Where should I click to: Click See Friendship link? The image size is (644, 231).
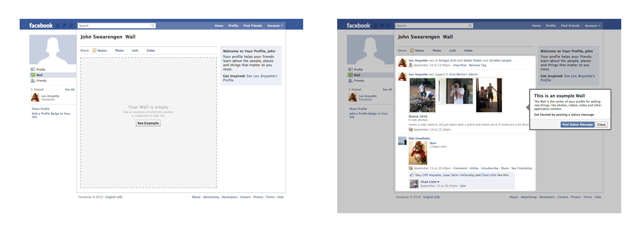click(521, 168)
